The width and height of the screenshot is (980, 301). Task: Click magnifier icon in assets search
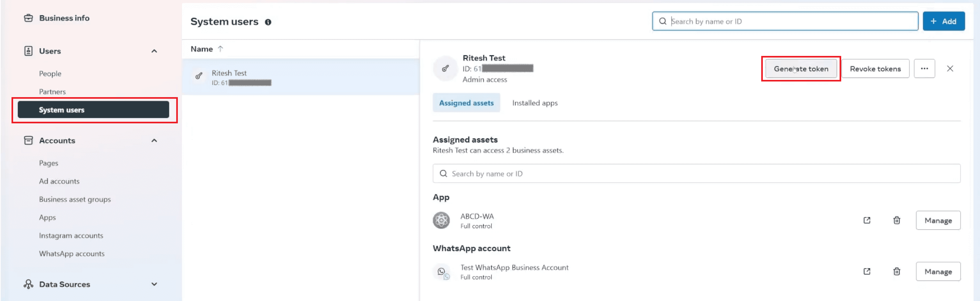coord(443,173)
